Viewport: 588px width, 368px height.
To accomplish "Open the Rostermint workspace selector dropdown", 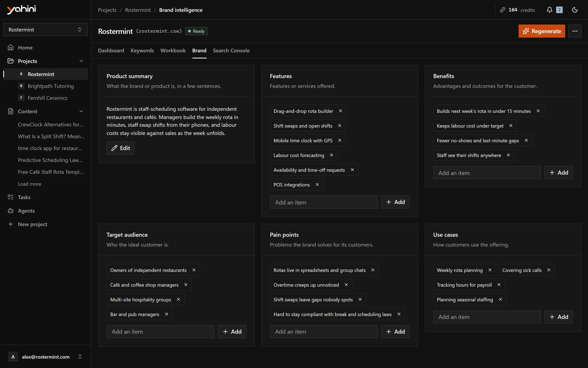I will click(46, 29).
